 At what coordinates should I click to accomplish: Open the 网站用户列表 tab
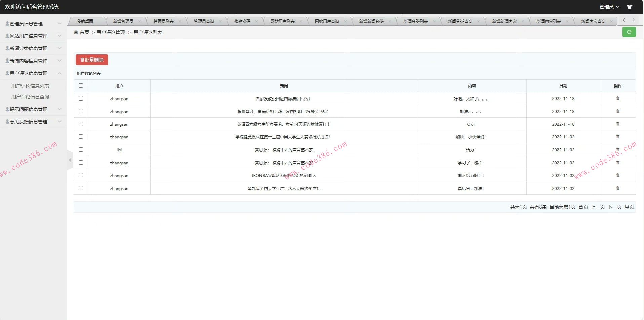(282, 21)
